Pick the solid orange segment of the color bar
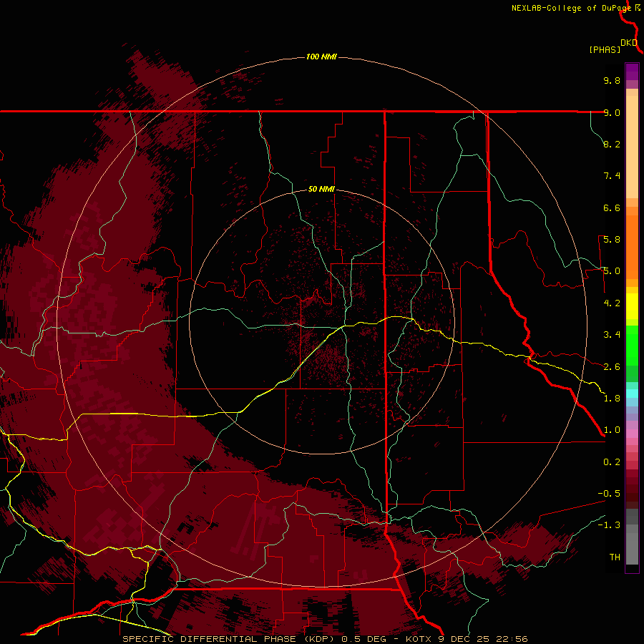Image resolution: width=644 pixels, height=644 pixels. [x=632, y=248]
